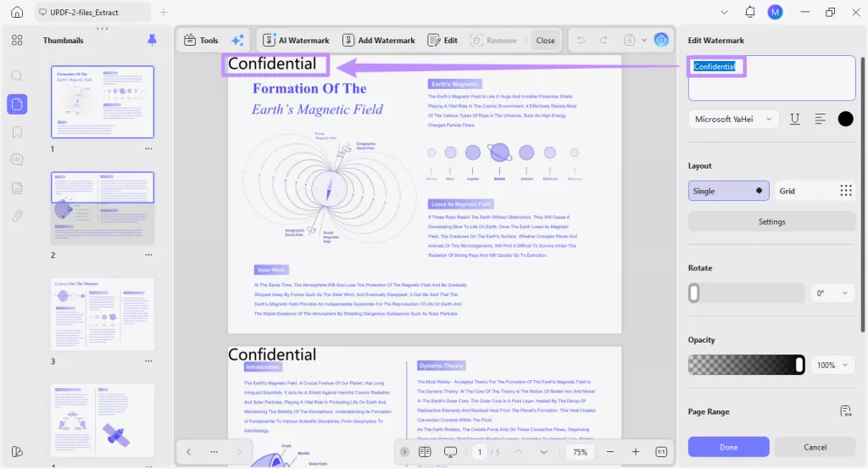
Task: Open a new tab with plus button
Action: pos(164,12)
